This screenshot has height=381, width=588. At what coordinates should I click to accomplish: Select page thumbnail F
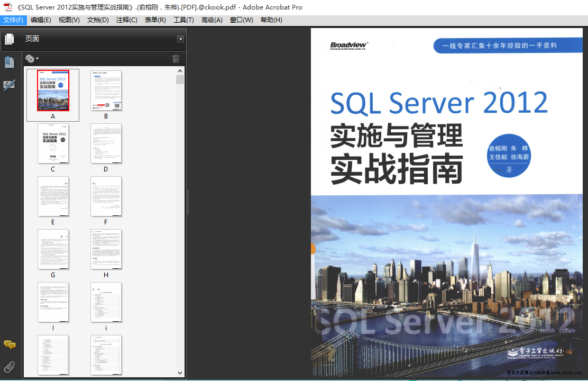pyautogui.click(x=106, y=196)
